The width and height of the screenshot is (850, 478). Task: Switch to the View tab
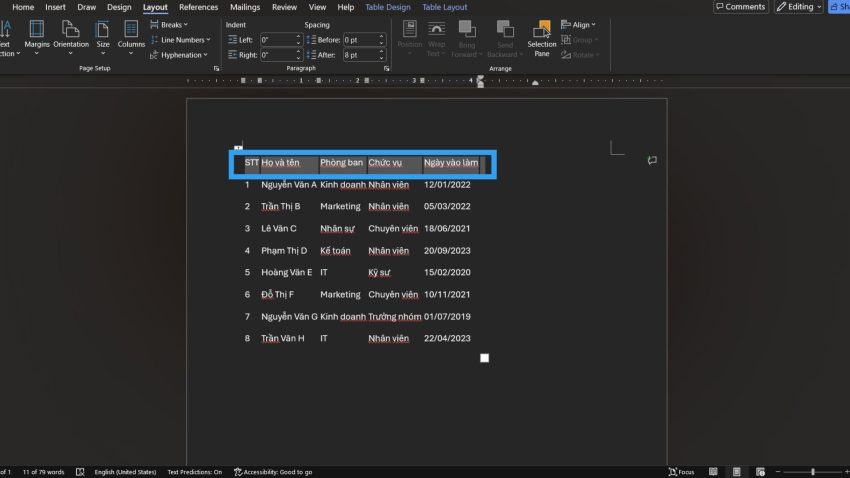coord(317,7)
